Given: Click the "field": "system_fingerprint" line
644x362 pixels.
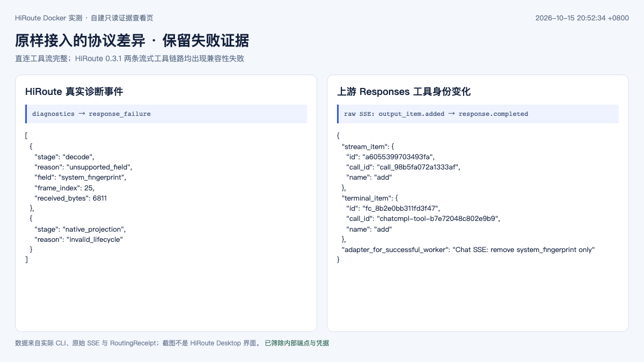Looking at the screenshot, I should [x=80, y=177].
